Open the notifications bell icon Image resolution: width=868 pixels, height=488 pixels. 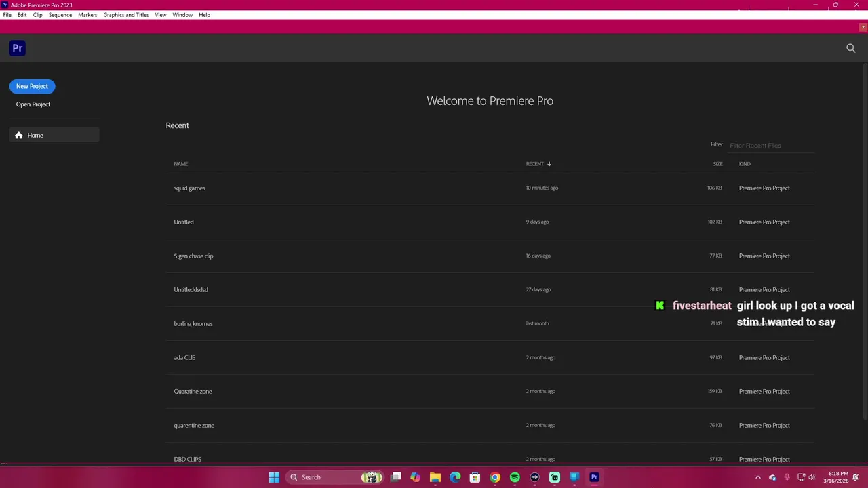(x=856, y=477)
